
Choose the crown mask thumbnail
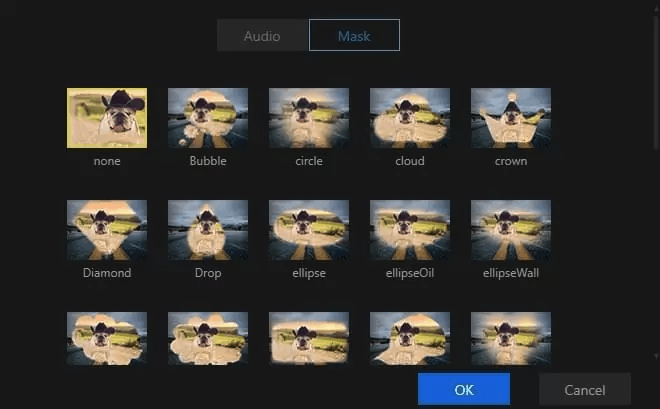511,118
